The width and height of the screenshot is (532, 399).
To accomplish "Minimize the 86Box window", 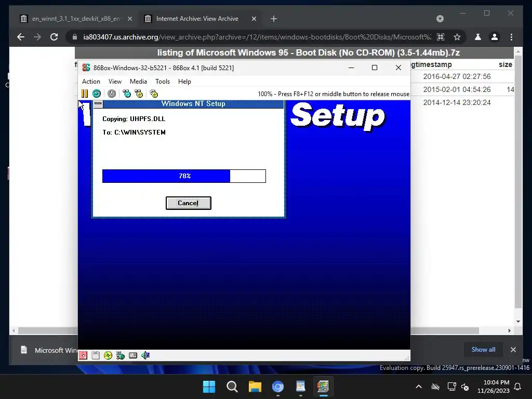I will [x=351, y=68].
